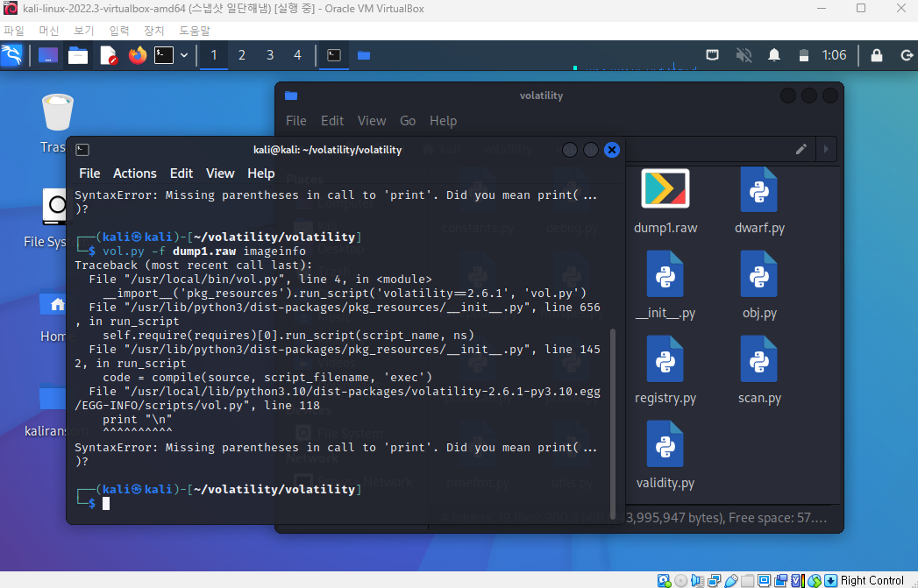Open the notifications bell icon
The image size is (918, 588).
774,55
